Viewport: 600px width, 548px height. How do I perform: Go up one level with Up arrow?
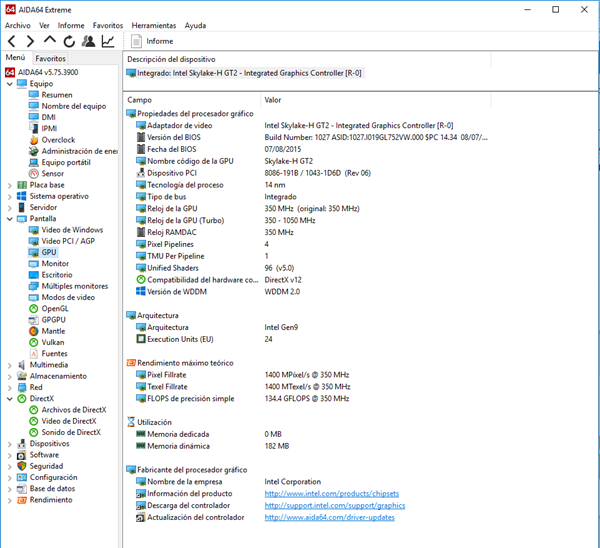[x=50, y=41]
